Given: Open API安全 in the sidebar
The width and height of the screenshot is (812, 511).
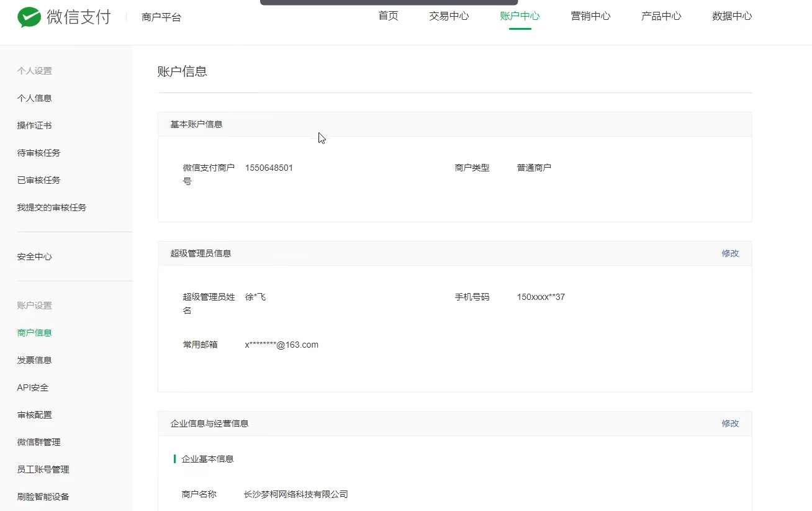Looking at the screenshot, I should click(x=33, y=387).
